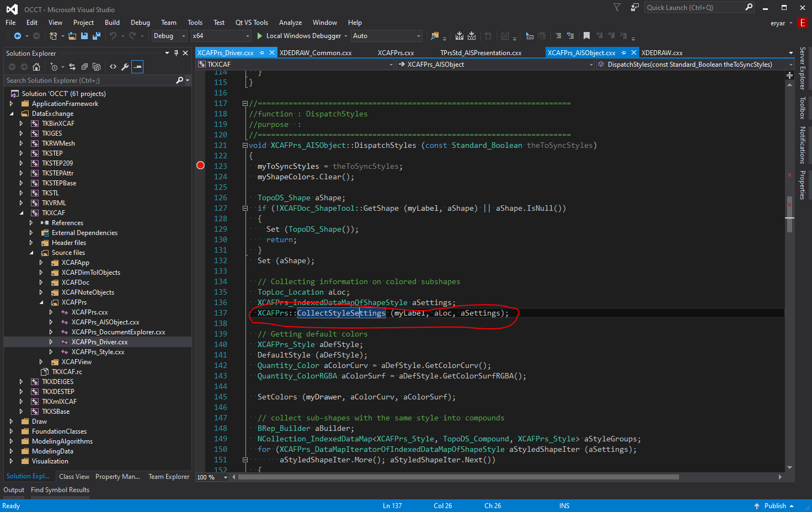The image size is (812, 512).
Task: Open Find Symbol Results panel
Action: 60,489
